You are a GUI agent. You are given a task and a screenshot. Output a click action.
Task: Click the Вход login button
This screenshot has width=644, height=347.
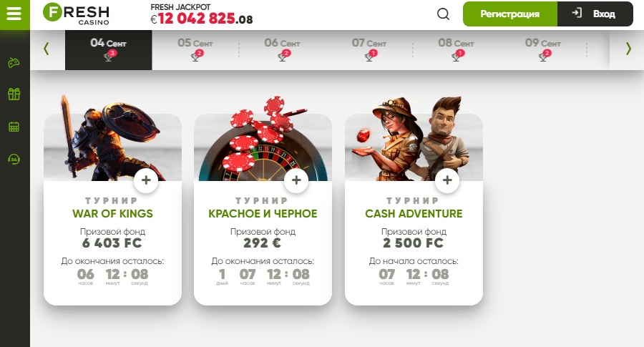coord(595,14)
